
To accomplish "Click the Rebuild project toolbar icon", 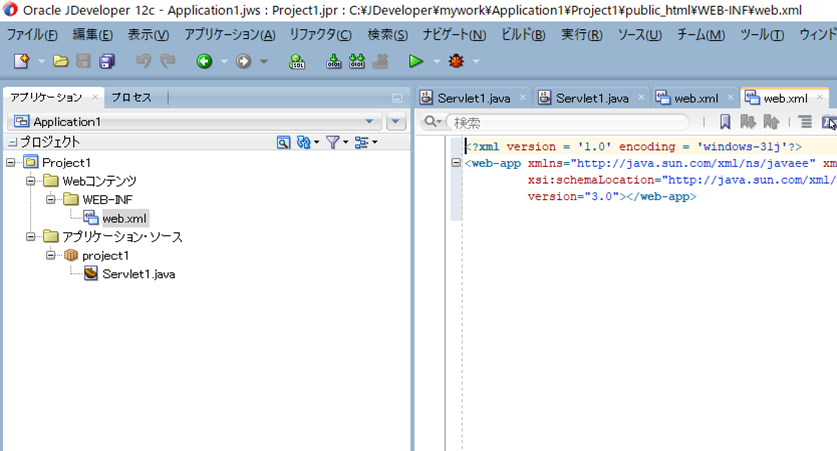I will pos(355,62).
